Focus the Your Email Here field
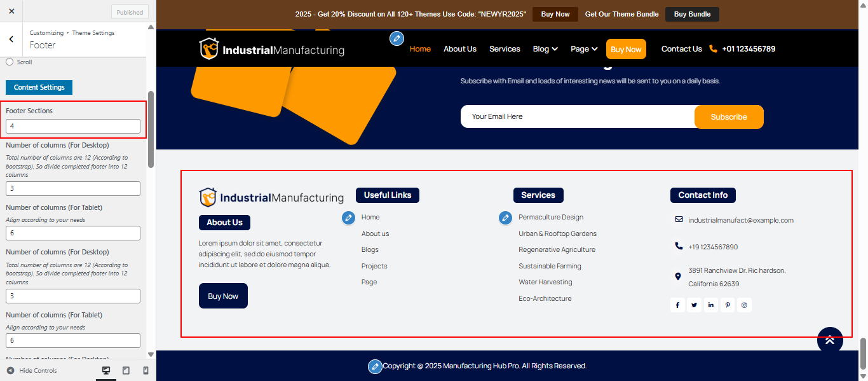868x381 pixels. [578, 116]
